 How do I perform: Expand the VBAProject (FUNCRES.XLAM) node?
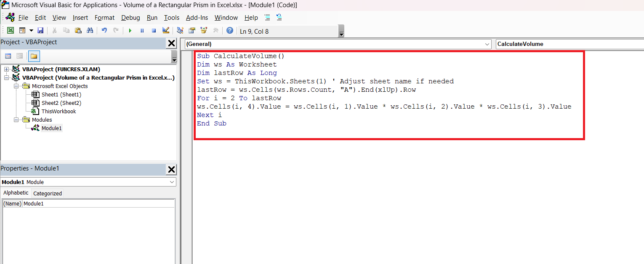6,69
